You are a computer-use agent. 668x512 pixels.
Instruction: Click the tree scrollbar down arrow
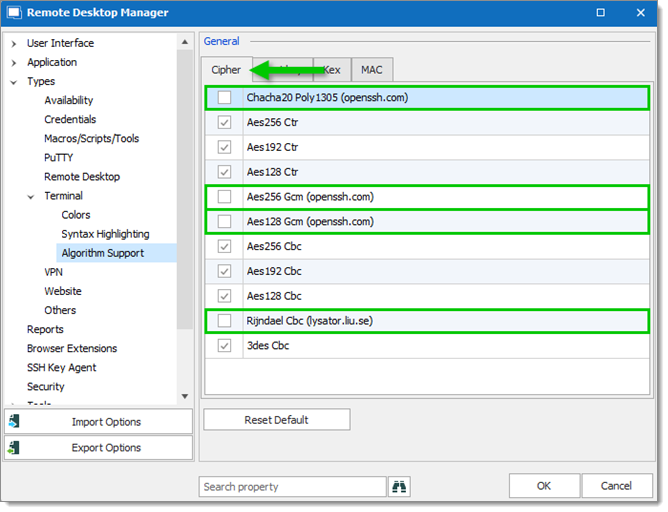(185, 396)
